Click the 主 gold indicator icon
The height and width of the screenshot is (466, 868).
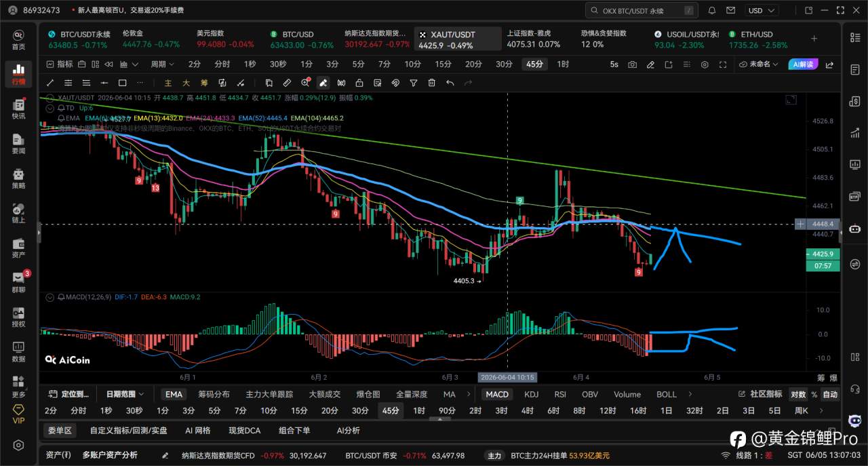tap(167, 83)
